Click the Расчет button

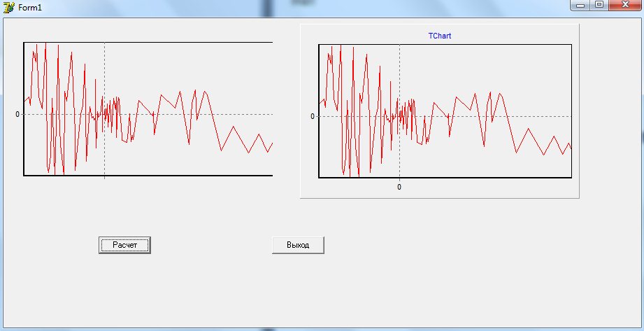[x=124, y=245]
